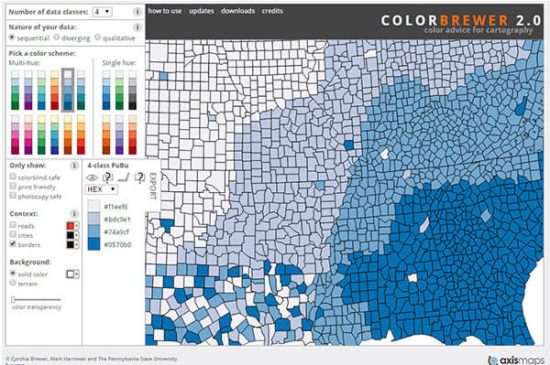Click the colorblind eye icon under 4-class PuBu

[x=92, y=177]
